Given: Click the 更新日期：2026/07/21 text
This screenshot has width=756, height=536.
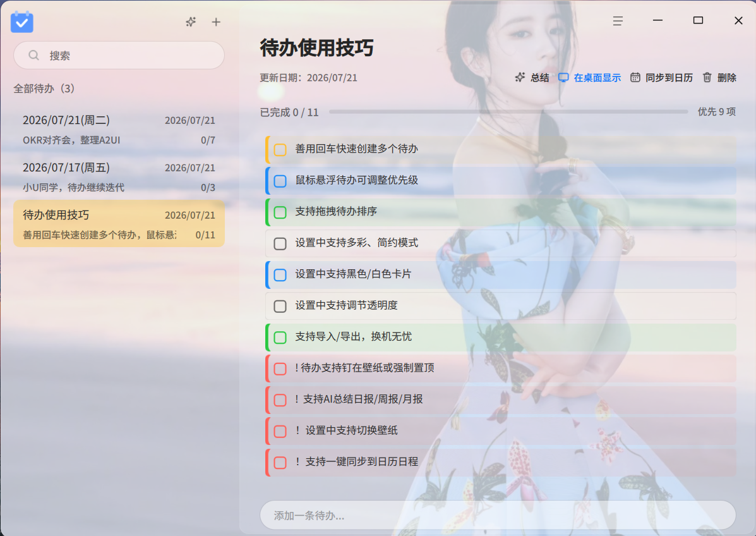Looking at the screenshot, I should (309, 78).
